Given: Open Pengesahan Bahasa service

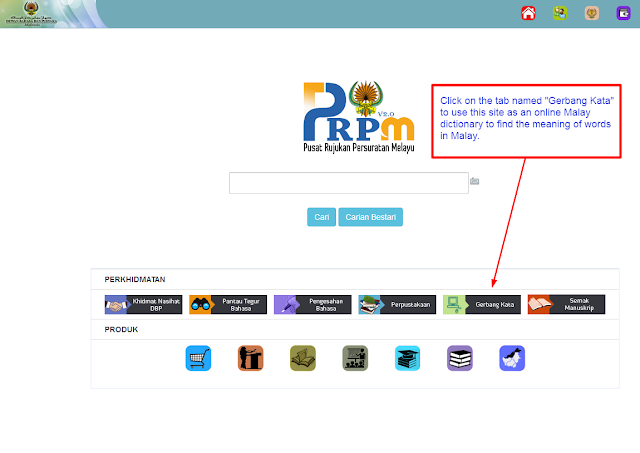Looking at the screenshot, I should 312,304.
